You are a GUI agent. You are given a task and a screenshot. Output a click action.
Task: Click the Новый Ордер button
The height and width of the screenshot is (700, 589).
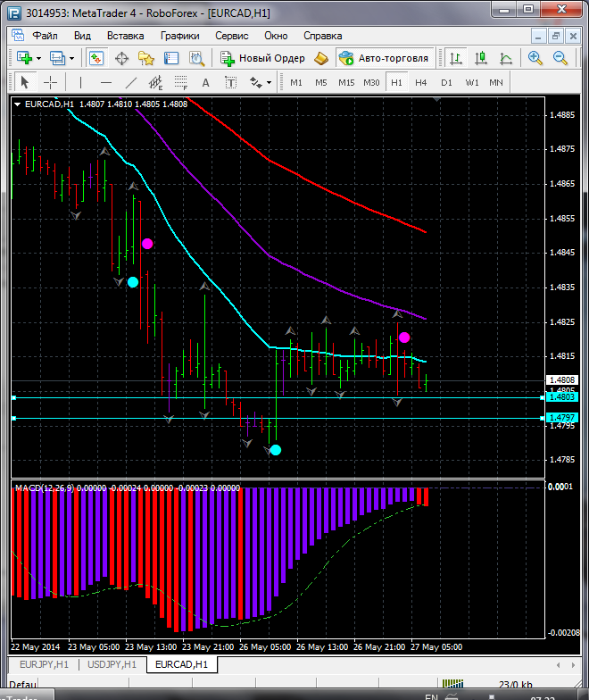tap(262, 59)
